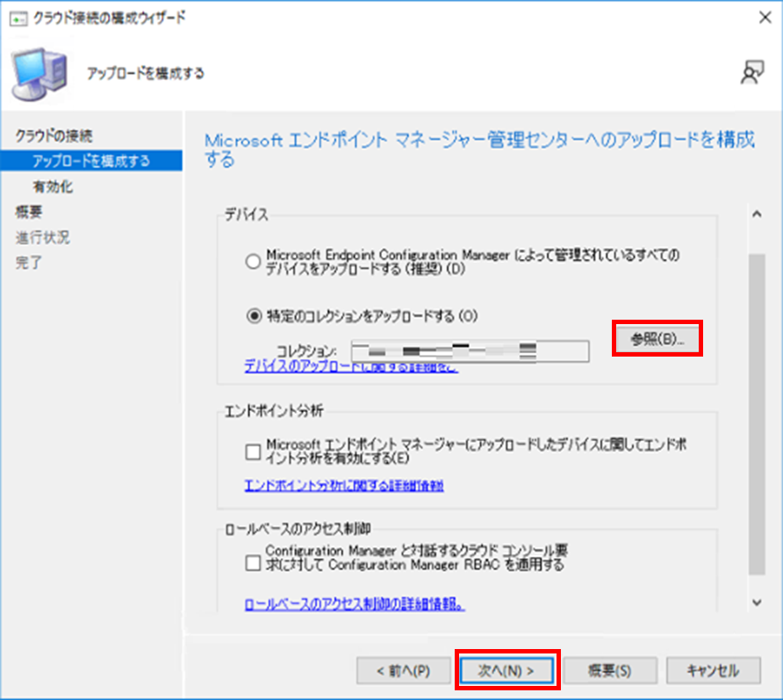Select 概要 step in sidebar
The height and width of the screenshot is (700, 783).
pos(29,212)
